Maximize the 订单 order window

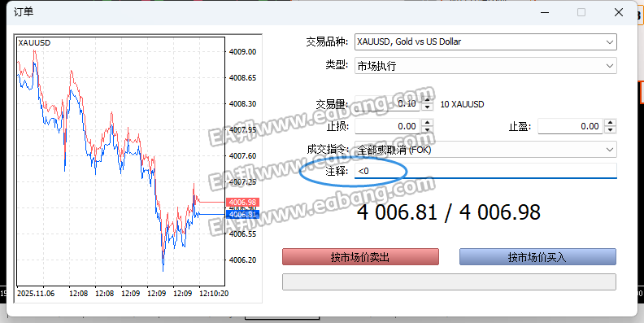coord(581,12)
